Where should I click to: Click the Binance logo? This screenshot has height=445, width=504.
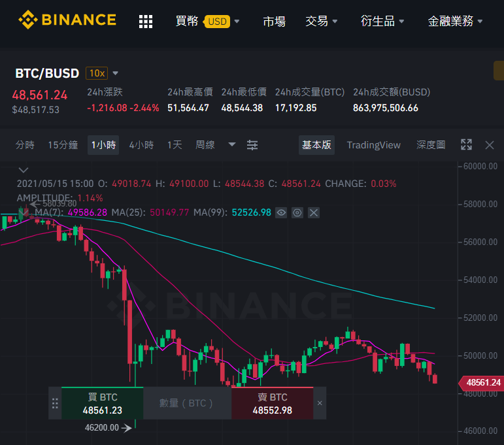pyautogui.click(x=67, y=20)
